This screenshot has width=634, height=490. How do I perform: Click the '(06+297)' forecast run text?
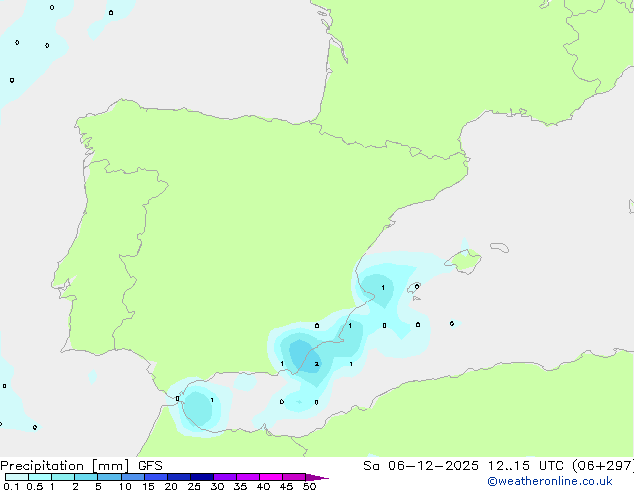602,466
